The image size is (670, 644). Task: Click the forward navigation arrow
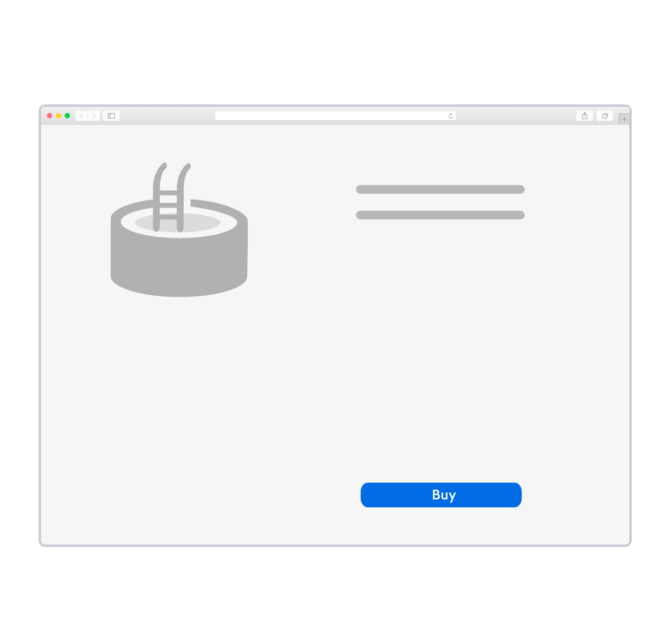94,116
